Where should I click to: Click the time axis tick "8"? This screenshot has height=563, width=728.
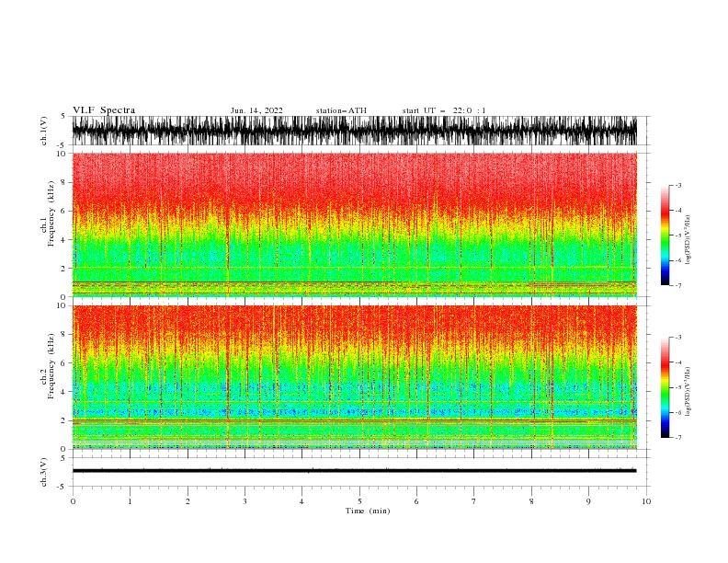click(531, 501)
